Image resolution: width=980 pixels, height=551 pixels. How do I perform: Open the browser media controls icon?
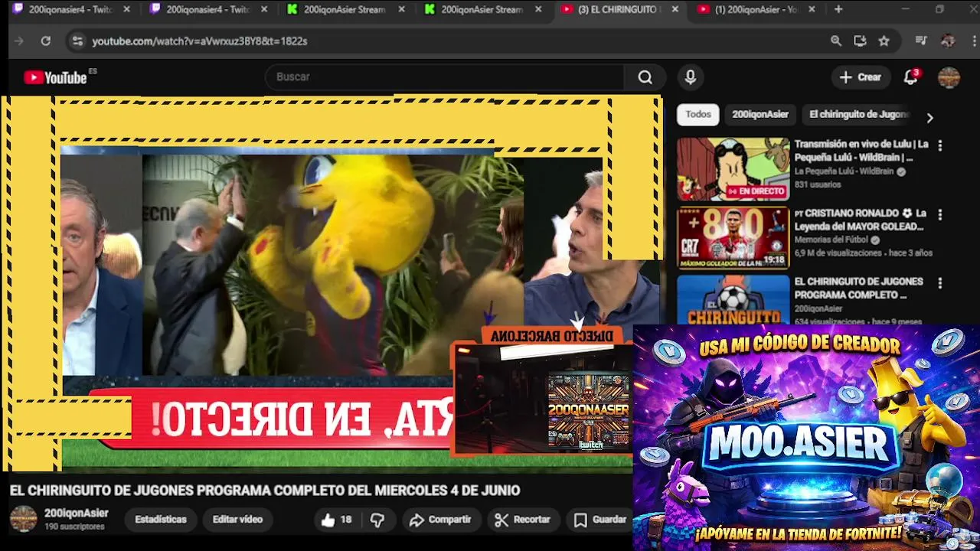921,41
